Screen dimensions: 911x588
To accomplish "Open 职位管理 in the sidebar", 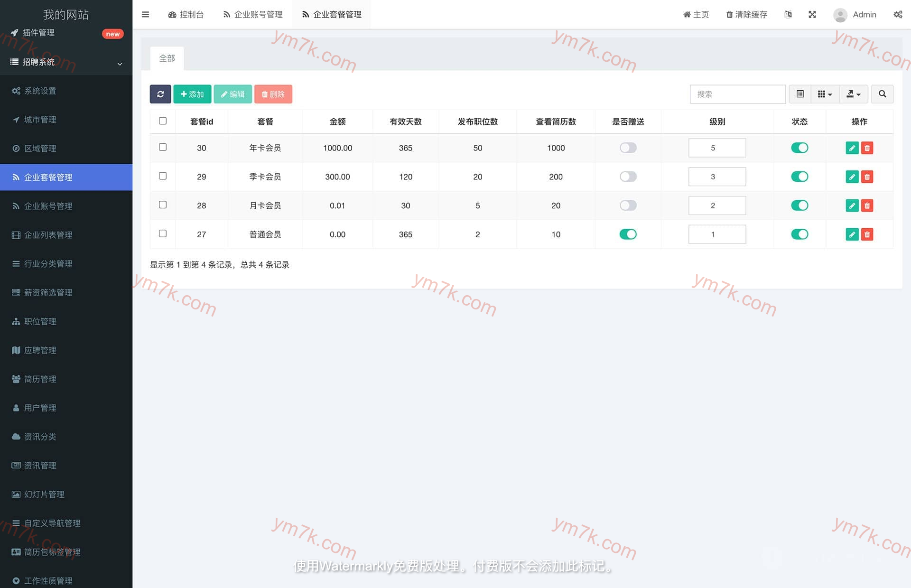I will 66,321.
